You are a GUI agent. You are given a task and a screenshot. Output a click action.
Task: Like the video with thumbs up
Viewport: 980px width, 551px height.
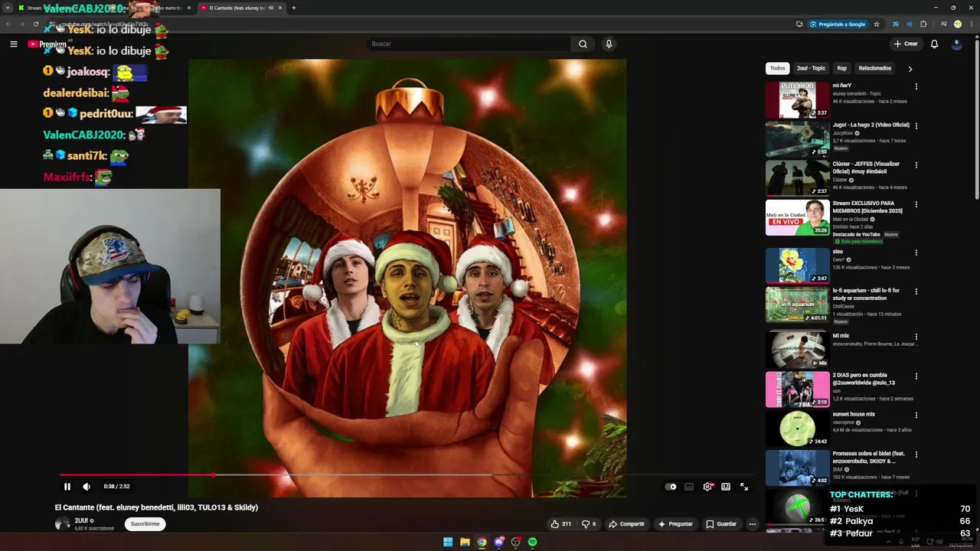point(561,524)
